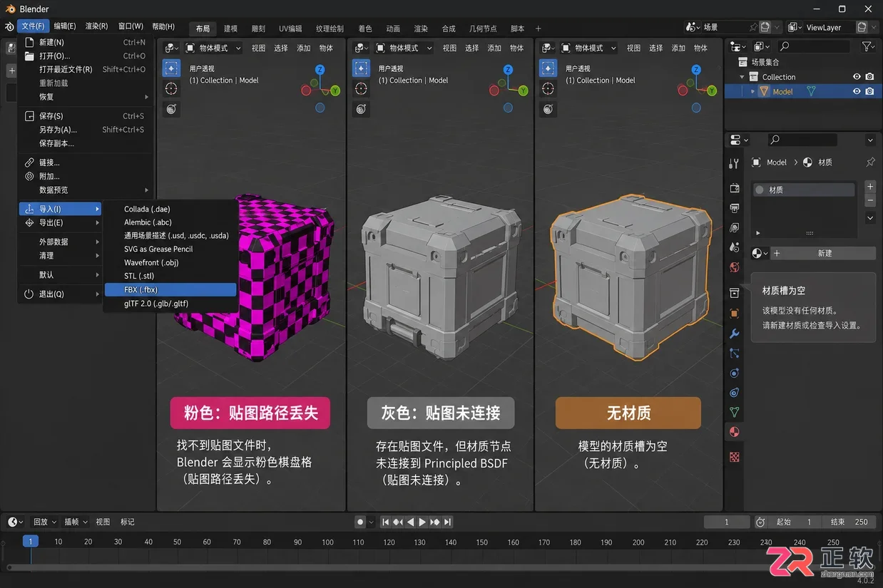
Task: Open the Object Constraints properties tab
Action: [734, 392]
